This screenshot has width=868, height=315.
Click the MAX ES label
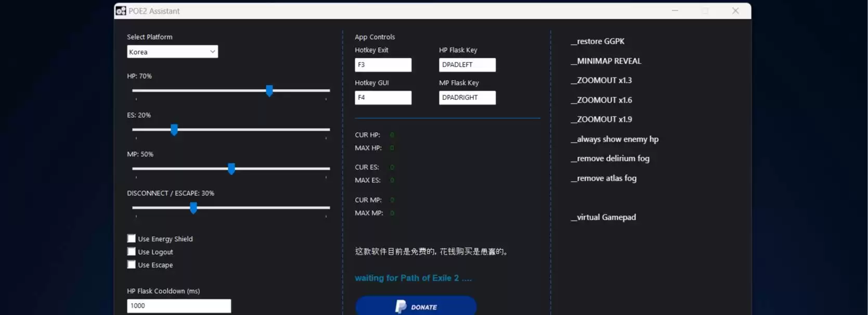tap(368, 180)
